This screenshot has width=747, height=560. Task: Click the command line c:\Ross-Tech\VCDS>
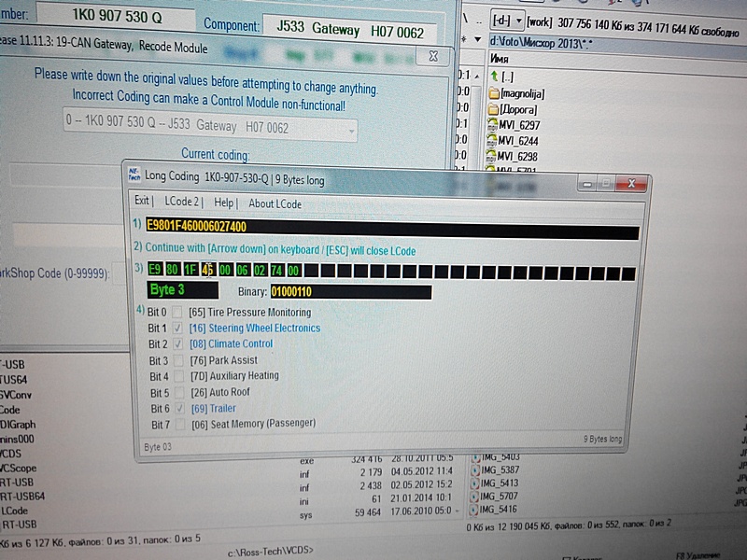pos(271,551)
